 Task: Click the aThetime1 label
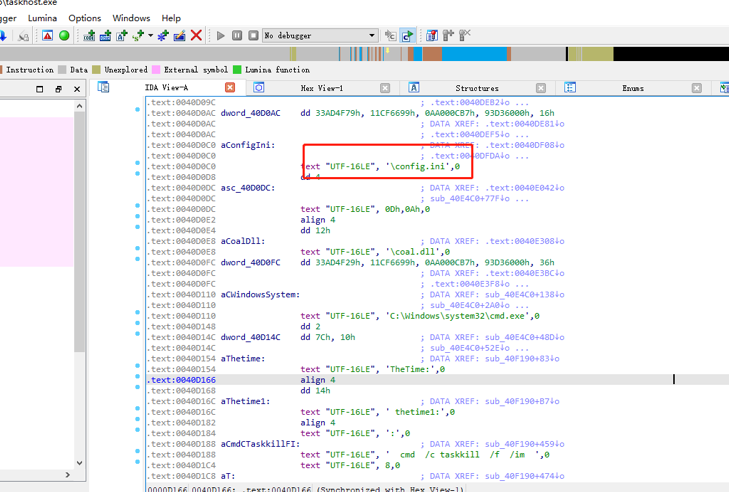click(245, 401)
